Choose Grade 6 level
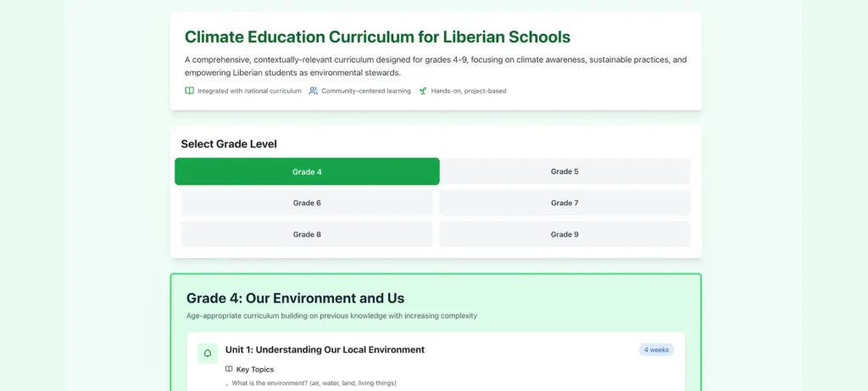The image size is (868, 391). 307,203
